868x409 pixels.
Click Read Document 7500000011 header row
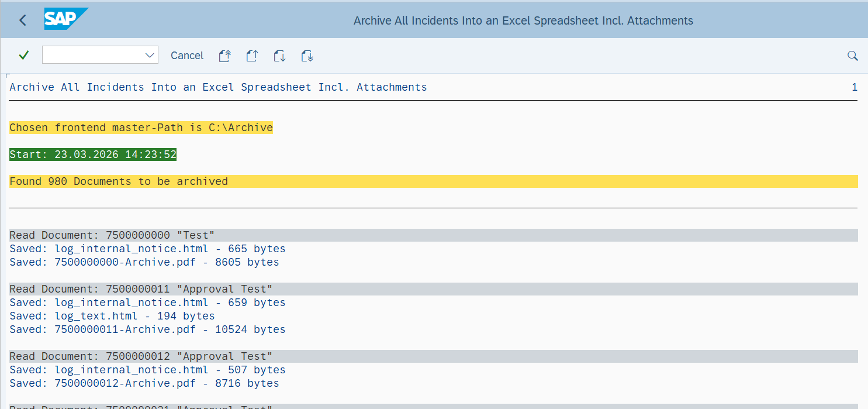pyautogui.click(x=141, y=289)
